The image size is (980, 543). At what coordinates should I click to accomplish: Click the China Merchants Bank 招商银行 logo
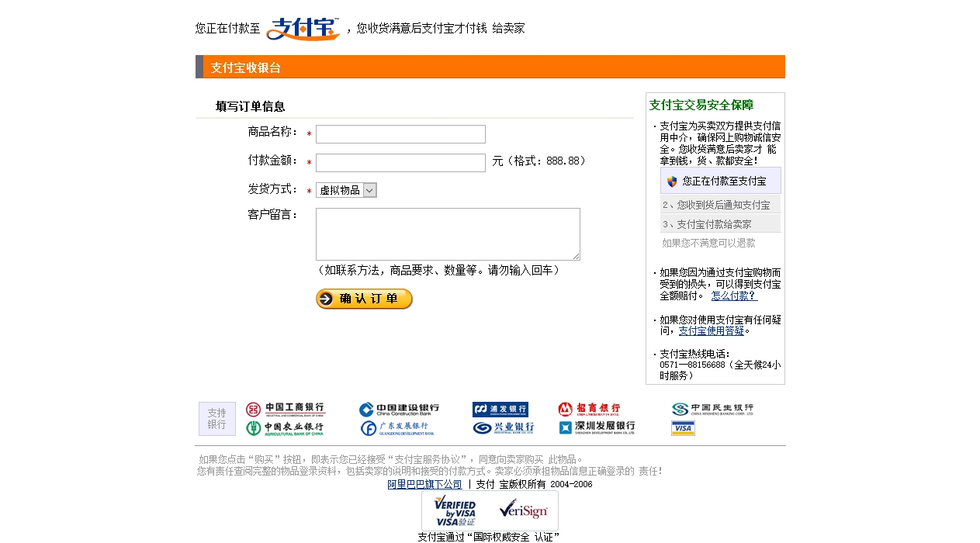(589, 410)
